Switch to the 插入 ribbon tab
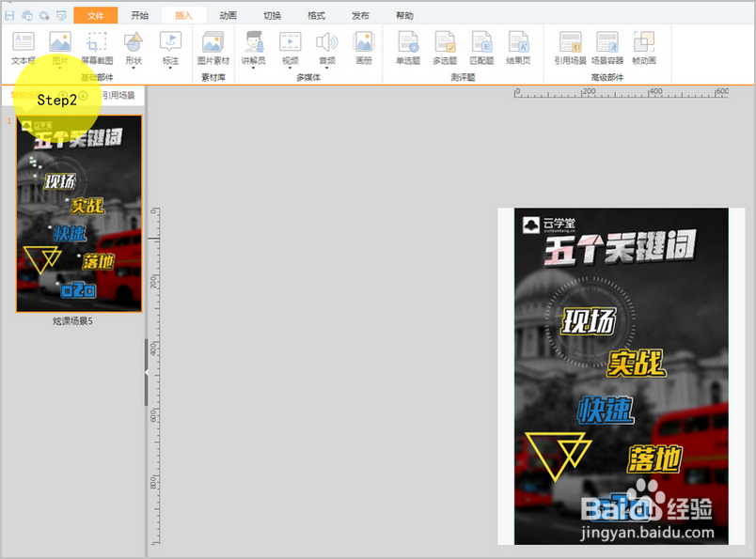Image resolution: width=756 pixels, height=559 pixels. pos(183,15)
